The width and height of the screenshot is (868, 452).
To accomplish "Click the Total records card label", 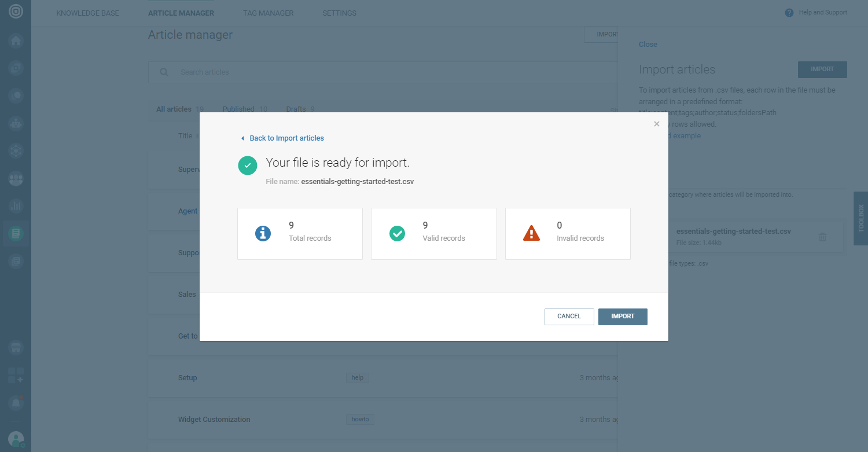I will click(x=310, y=238).
